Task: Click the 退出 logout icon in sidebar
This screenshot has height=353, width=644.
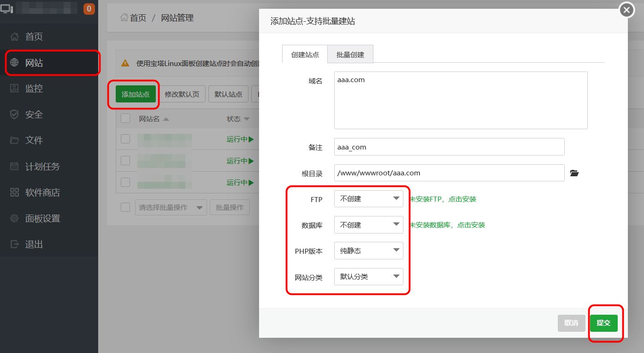Action: pyautogui.click(x=14, y=244)
